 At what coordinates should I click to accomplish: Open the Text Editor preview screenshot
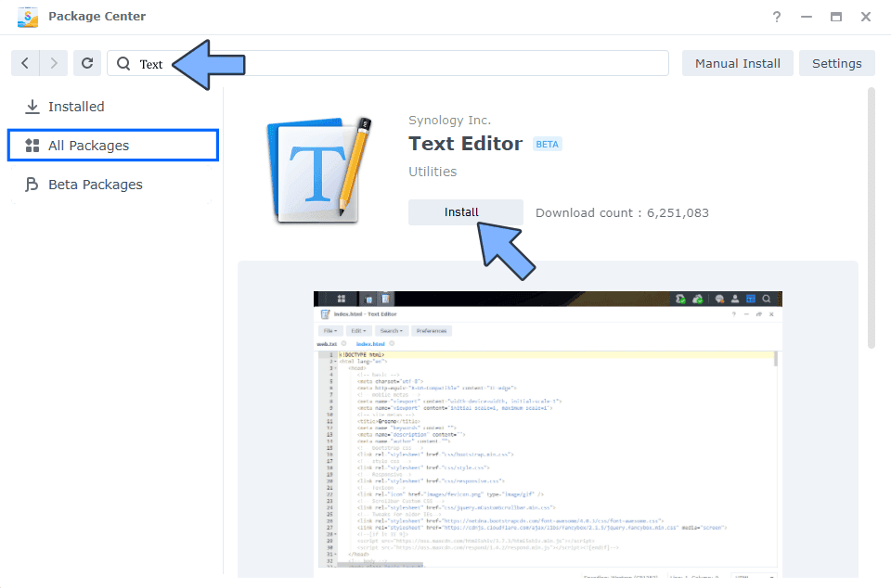[548, 434]
